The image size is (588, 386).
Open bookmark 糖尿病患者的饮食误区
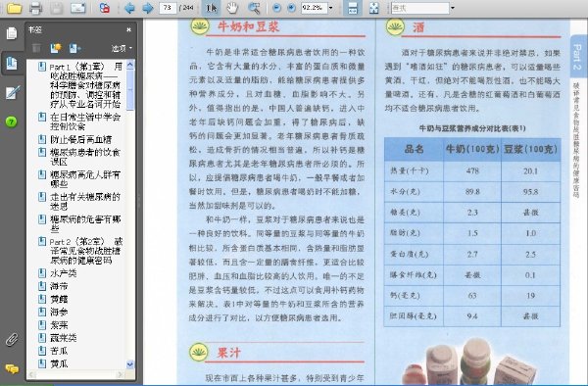[85, 157]
